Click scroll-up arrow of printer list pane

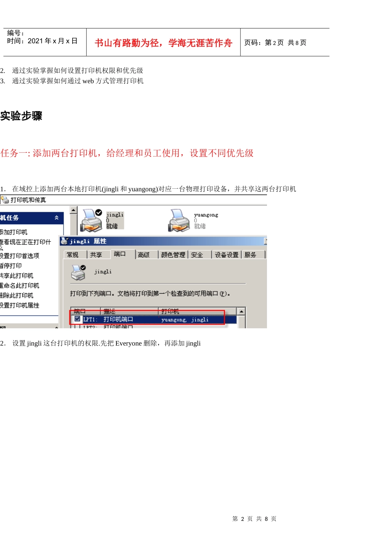pyautogui.click(x=74, y=210)
